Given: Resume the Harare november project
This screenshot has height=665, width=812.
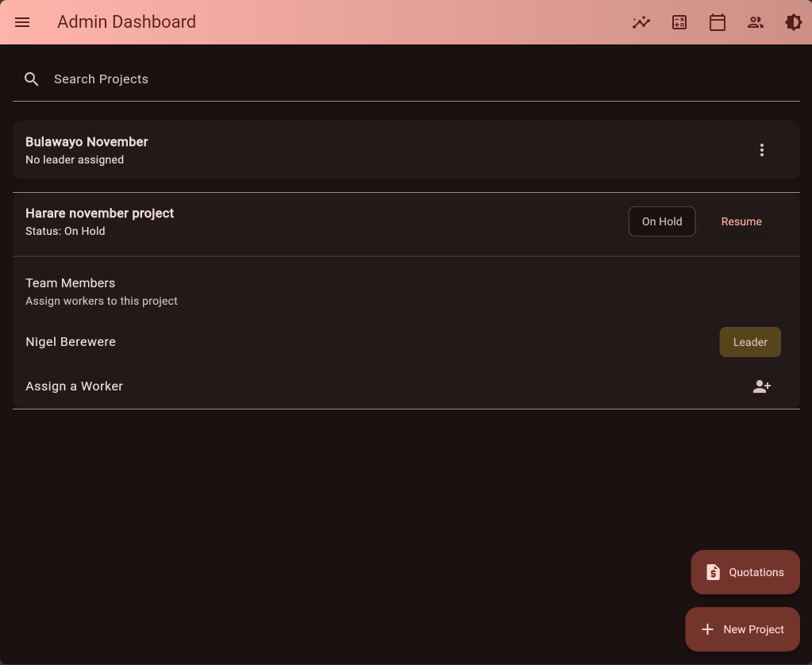Looking at the screenshot, I should click(x=741, y=222).
